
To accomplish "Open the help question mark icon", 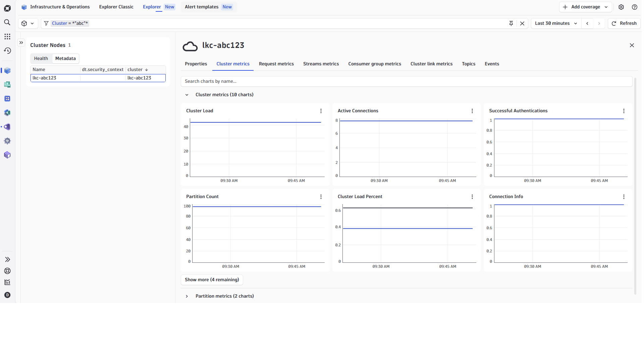I will point(635,7).
